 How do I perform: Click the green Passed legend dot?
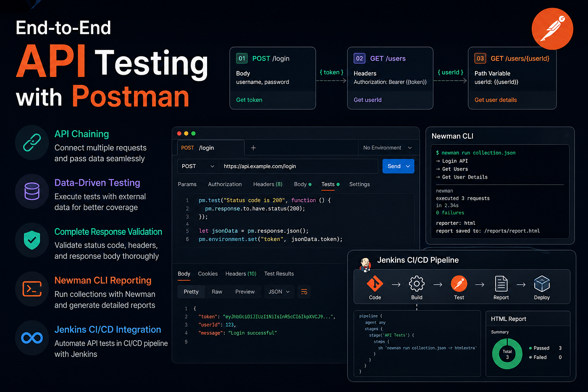530,348
